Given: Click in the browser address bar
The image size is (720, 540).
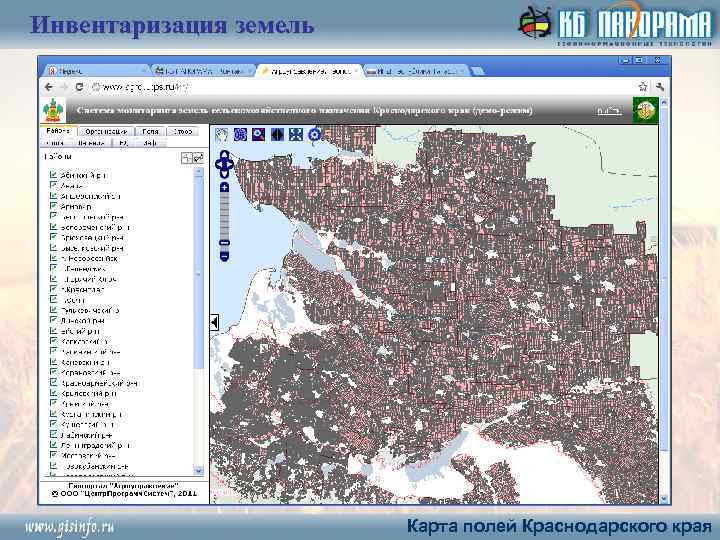Looking at the screenshot, I should coord(358,87).
